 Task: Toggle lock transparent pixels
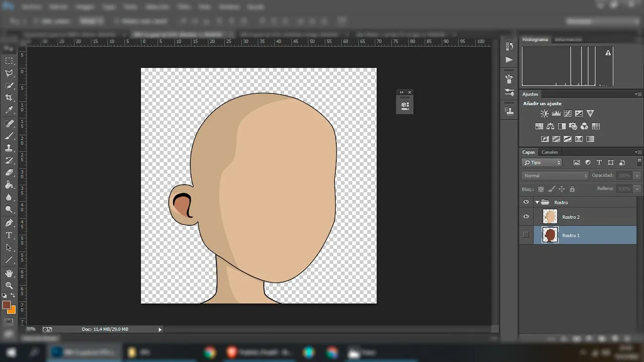pyautogui.click(x=541, y=189)
